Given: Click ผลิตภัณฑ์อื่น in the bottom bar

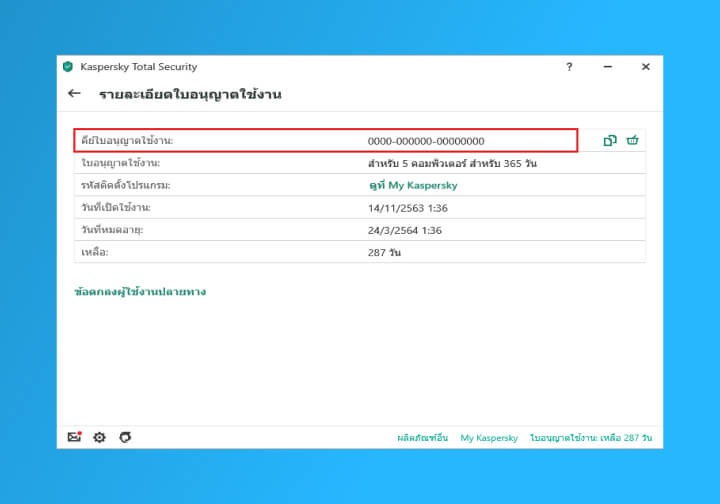Looking at the screenshot, I should click(422, 438).
